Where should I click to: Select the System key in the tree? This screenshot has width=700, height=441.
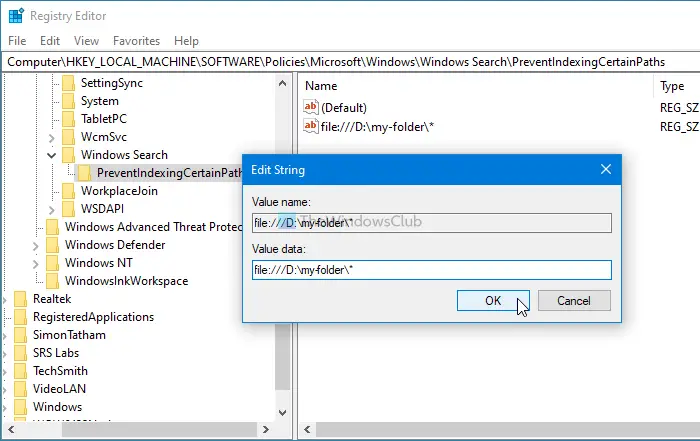100,101
